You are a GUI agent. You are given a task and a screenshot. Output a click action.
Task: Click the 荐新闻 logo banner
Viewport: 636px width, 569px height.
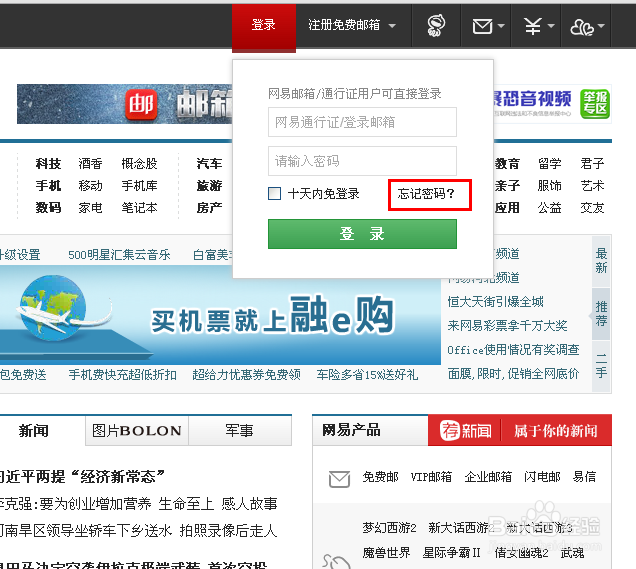(466, 430)
